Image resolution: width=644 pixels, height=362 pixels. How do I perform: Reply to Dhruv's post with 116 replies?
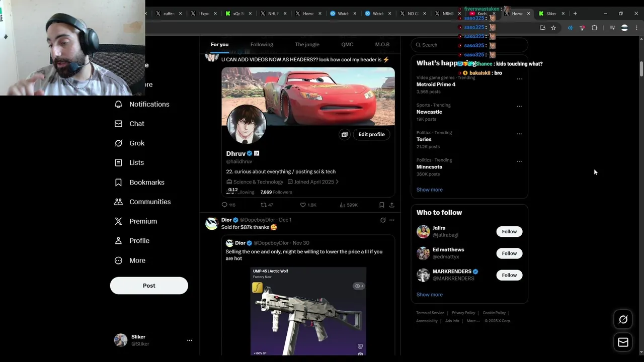point(228,205)
